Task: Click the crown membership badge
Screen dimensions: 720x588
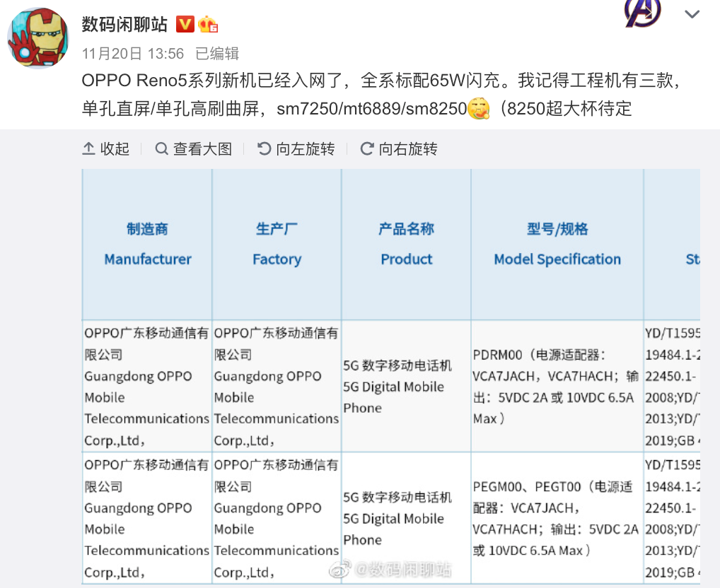Action: coord(208,24)
